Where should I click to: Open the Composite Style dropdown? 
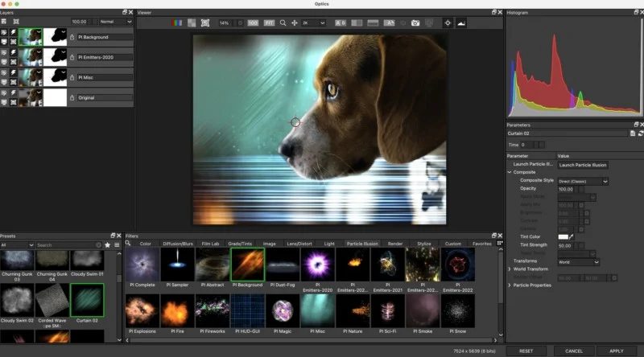click(x=583, y=182)
